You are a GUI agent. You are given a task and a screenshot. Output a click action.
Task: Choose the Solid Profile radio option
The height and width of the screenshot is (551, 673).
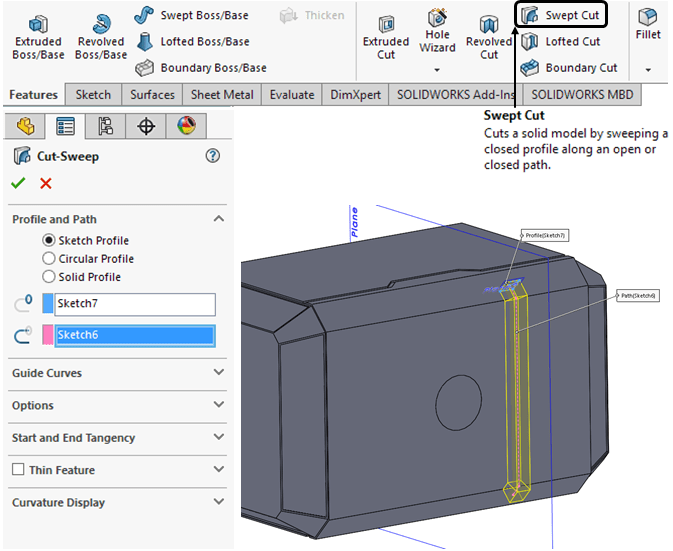click(49, 277)
